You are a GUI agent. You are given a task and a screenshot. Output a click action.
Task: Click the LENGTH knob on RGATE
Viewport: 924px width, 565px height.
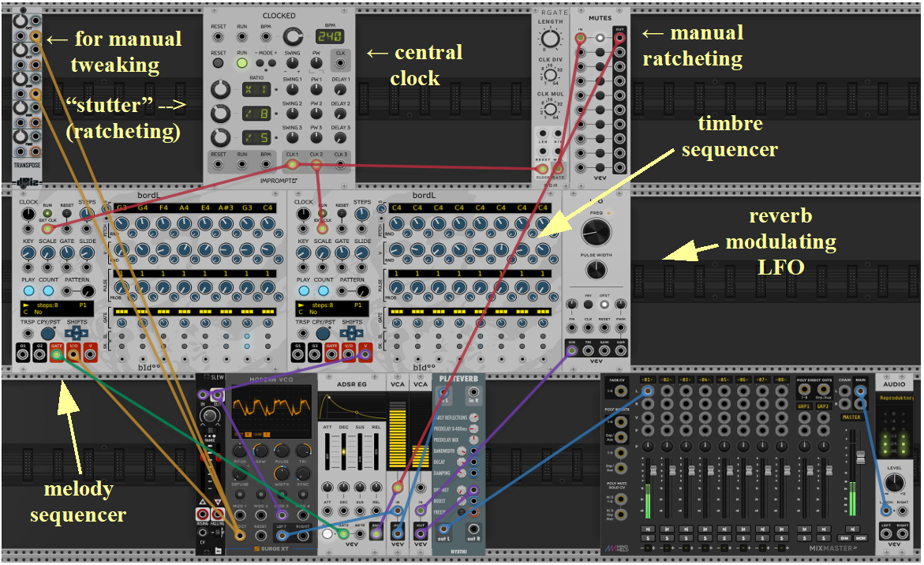point(550,39)
